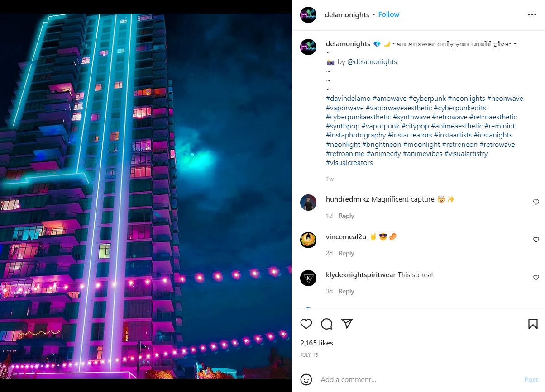The height and width of the screenshot is (392, 545).
Task: Open the three-dots more options menu
Action: (x=532, y=15)
